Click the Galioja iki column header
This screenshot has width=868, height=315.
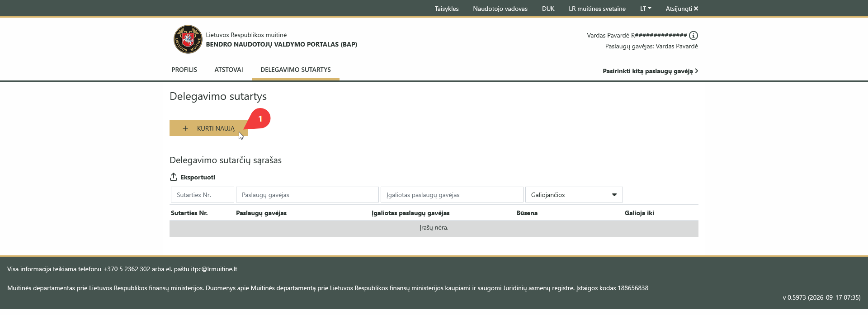(x=639, y=213)
